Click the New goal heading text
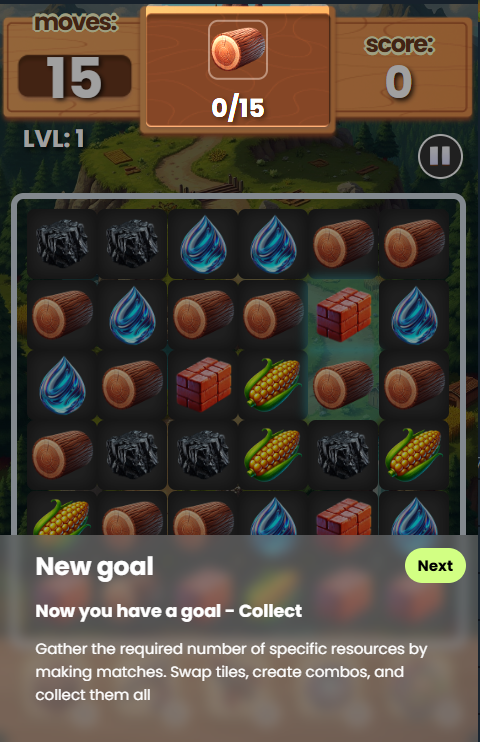This screenshot has height=742, width=480. [95, 567]
